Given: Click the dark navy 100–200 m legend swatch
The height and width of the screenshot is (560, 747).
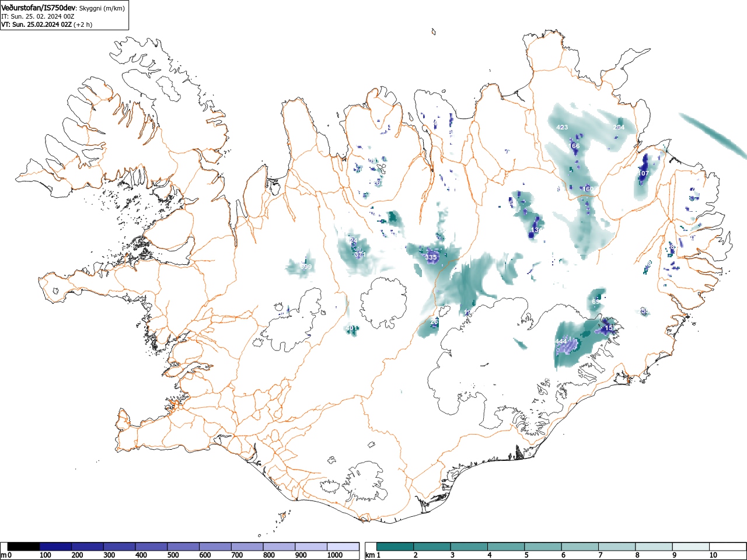Looking at the screenshot, I should tap(55, 547).
